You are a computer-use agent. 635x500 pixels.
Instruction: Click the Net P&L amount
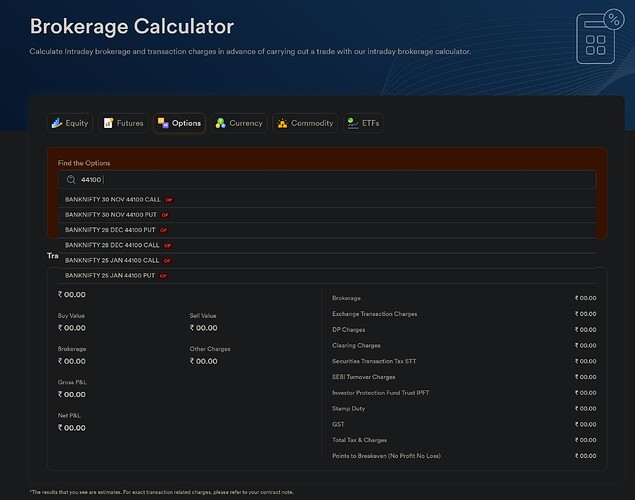(72, 428)
